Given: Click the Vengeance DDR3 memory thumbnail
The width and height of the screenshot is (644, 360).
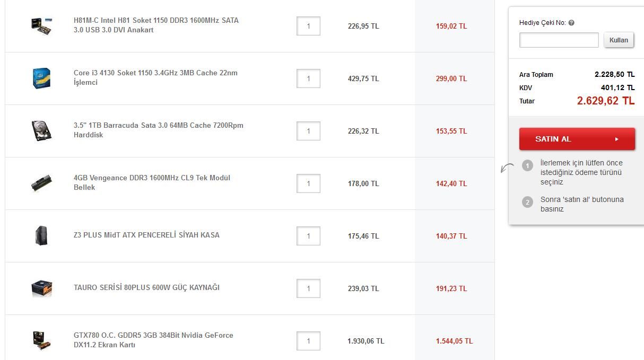Looking at the screenshot, I should pyautogui.click(x=41, y=183).
